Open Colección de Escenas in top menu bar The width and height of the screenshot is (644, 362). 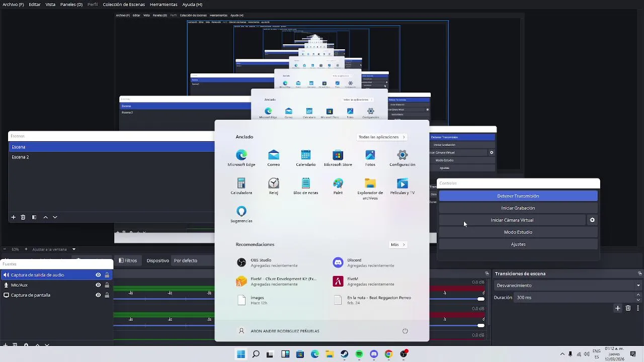(x=124, y=5)
